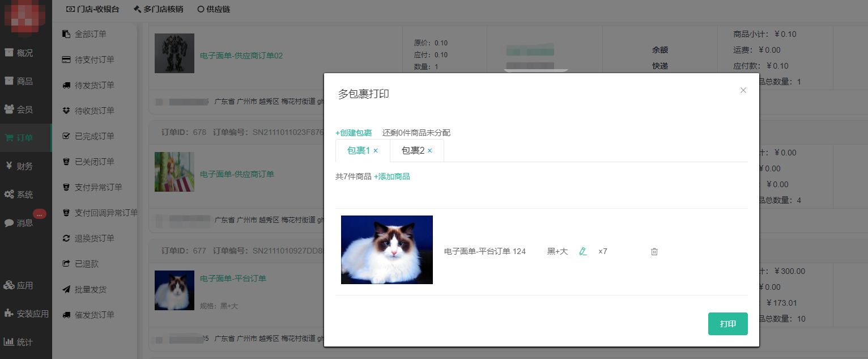Switch to the 包裹2 tab

point(412,151)
